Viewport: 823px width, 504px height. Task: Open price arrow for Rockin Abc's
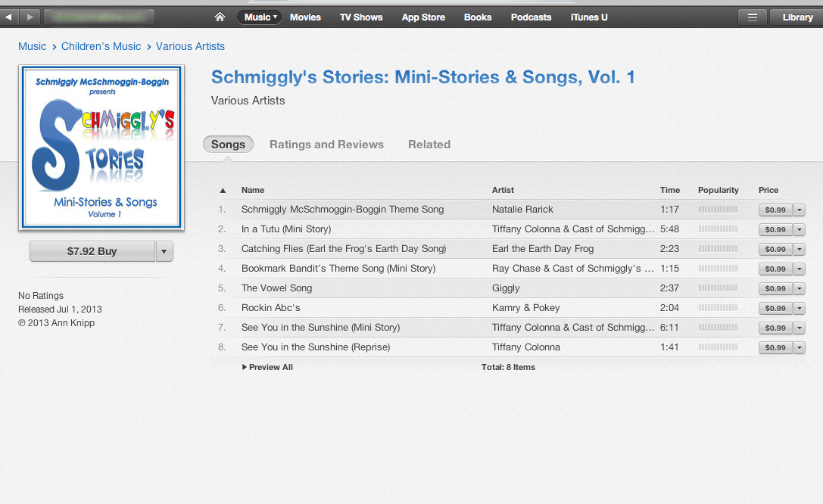point(800,308)
